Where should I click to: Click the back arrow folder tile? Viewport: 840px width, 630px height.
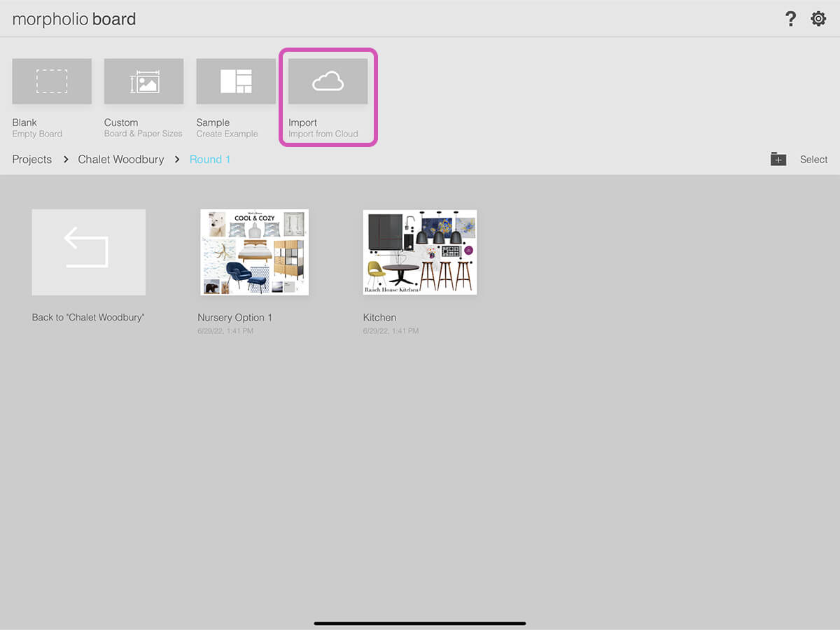pyautogui.click(x=89, y=252)
